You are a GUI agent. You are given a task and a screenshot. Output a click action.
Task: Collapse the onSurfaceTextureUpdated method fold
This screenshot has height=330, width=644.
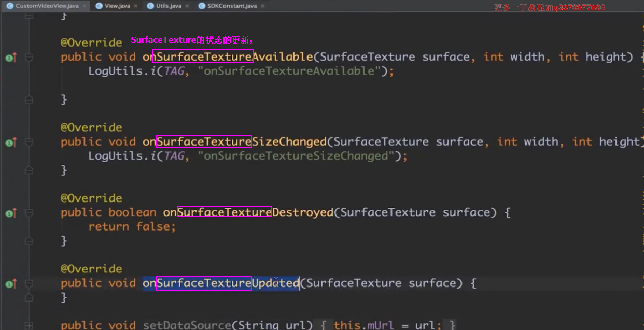[x=29, y=283]
